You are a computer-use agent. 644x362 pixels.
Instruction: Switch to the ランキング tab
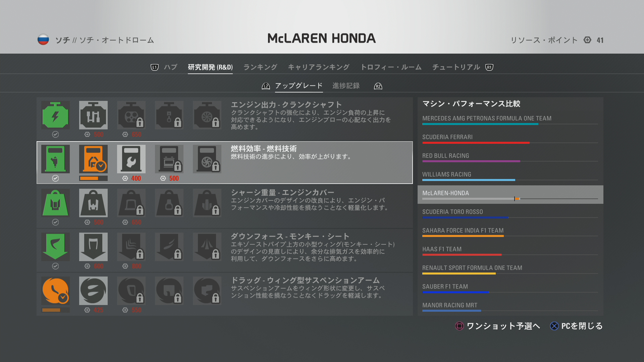pyautogui.click(x=260, y=67)
